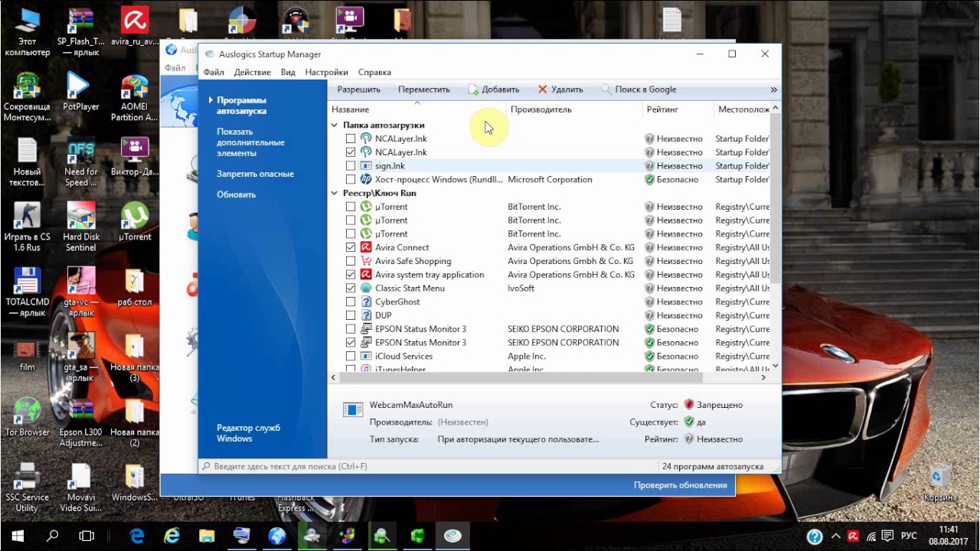This screenshot has width=980, height=551.
Task: Select the Корзина recycle bin icon
Action: pos(939,482)
